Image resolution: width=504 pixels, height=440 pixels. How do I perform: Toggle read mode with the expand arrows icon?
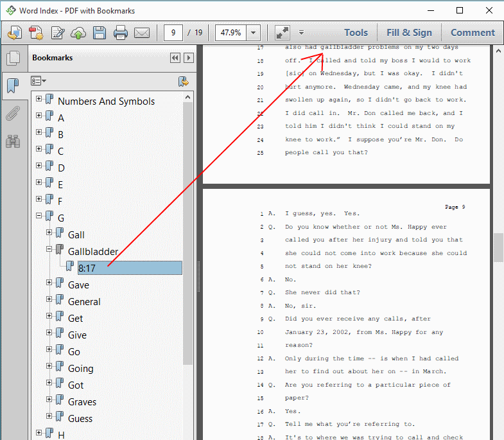coord(282,33)
